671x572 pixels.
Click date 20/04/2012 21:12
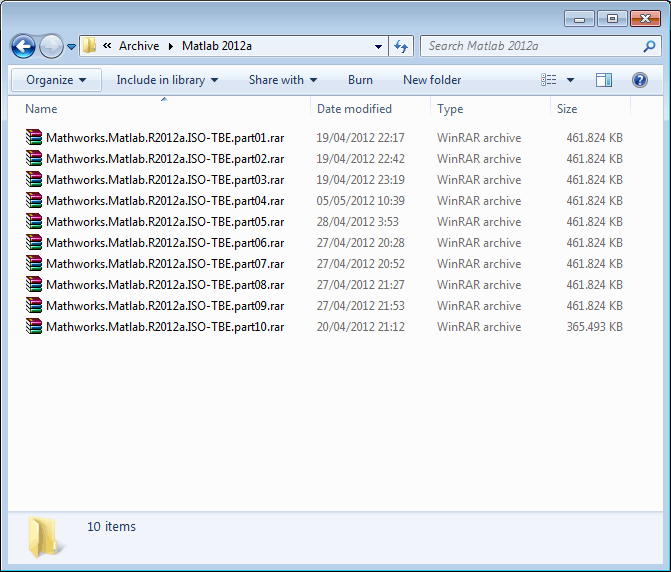[360, 326]
